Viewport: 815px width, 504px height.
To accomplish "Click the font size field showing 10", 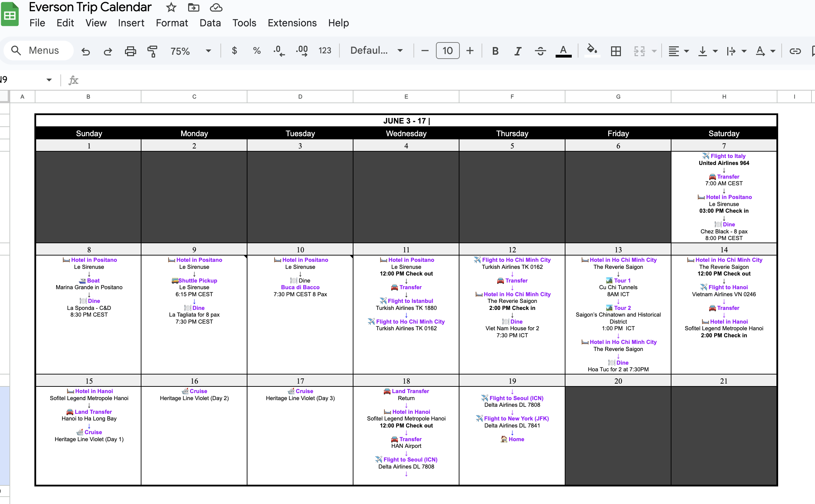I will tap(448, 51).
